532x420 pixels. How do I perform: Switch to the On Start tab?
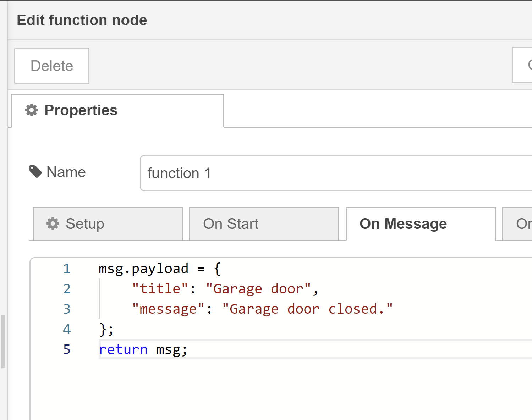click(x=264, y=224)
